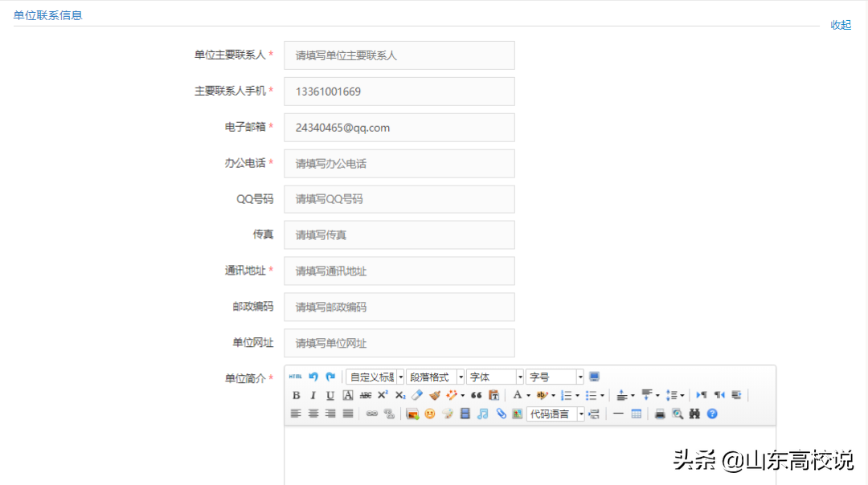Toggle bold formatting in the editor
This screenshot has width=868, height=485.
(x=295, y=394)
